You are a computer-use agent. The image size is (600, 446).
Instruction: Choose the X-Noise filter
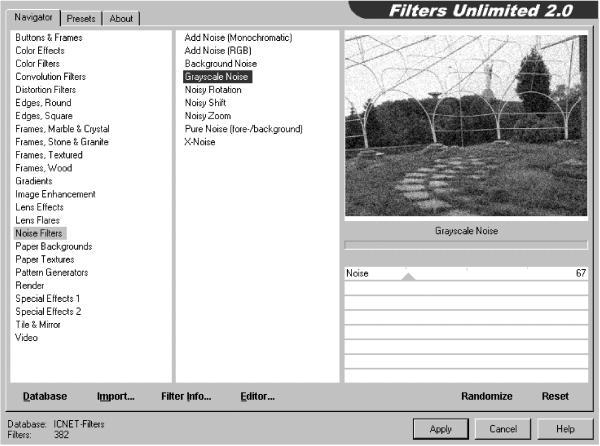200,142
